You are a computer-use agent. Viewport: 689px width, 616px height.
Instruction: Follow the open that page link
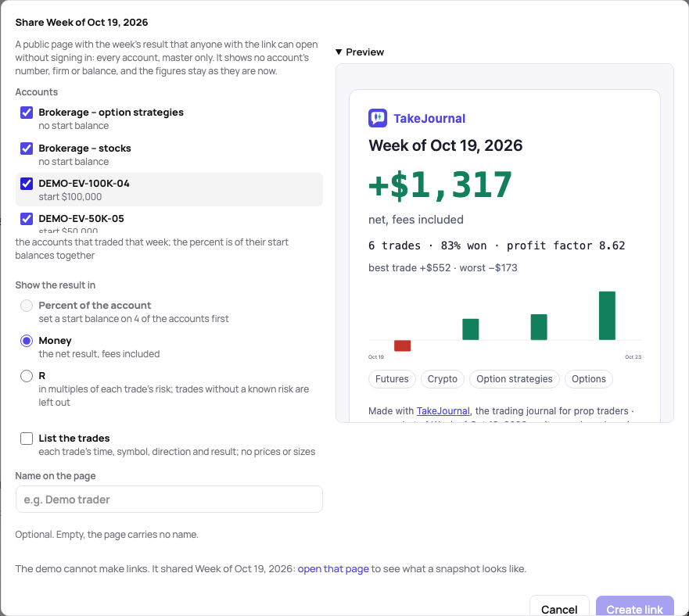pyautogui.click(x=333, y=569)
